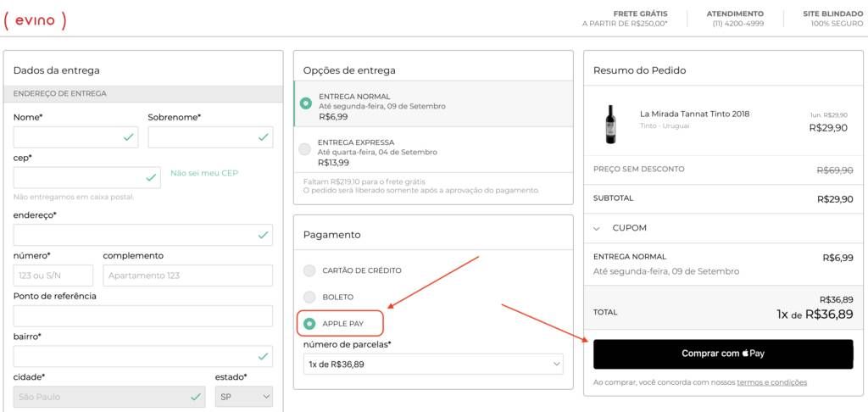Click the Entrega Normal R$6,99 summary amount
The width and height of the screenshot is (868, 412).
coord(838,258)
